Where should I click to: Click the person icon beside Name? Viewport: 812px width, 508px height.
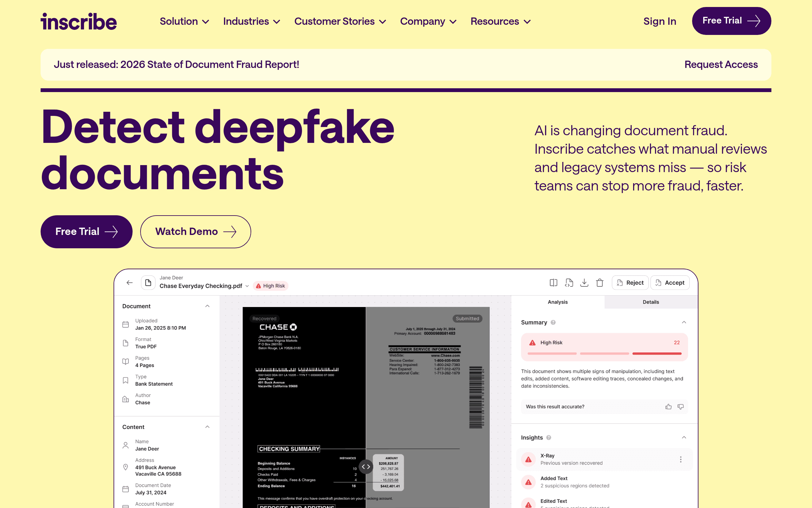coord(126,445)
